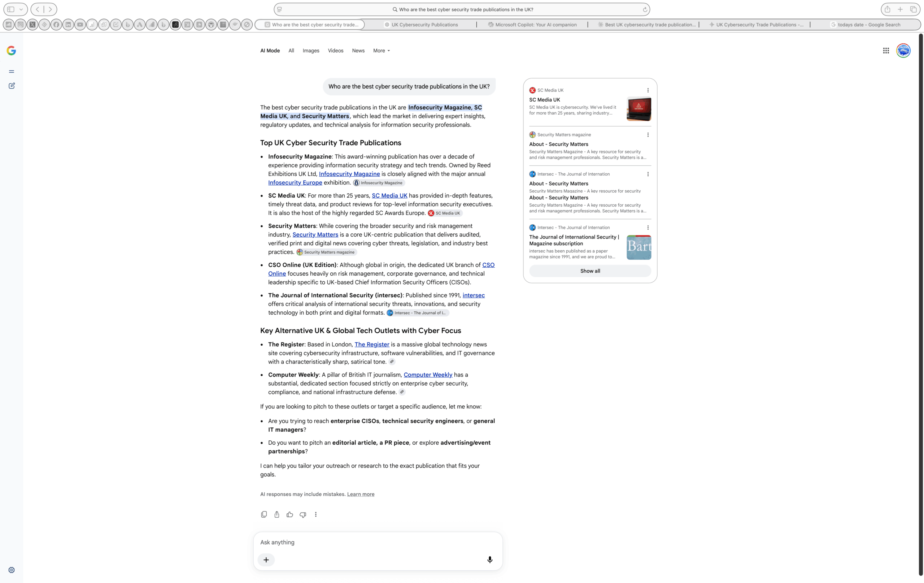Open the link chip after The Register paragraph
The image size is (924, 583).
tap(392, 362)
